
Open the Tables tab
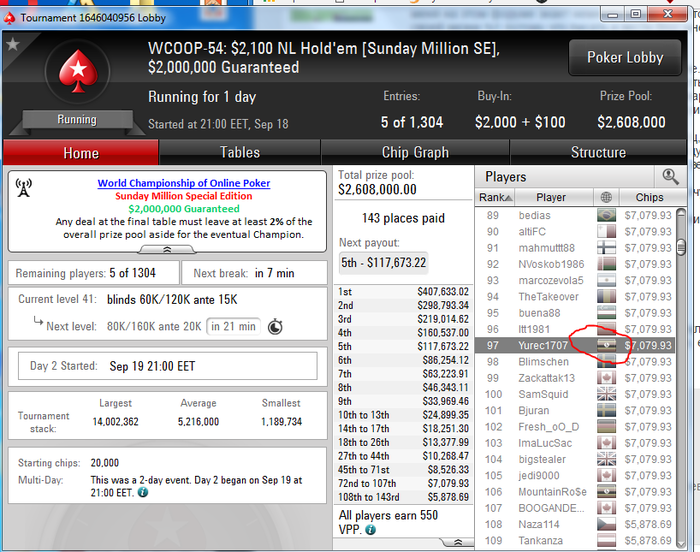coord(240,153)
